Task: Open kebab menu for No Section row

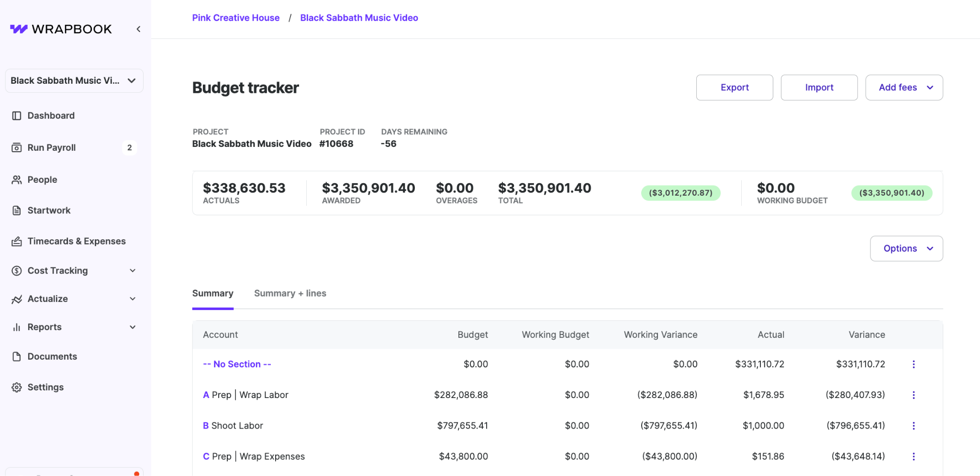Action: click(913, 365)
